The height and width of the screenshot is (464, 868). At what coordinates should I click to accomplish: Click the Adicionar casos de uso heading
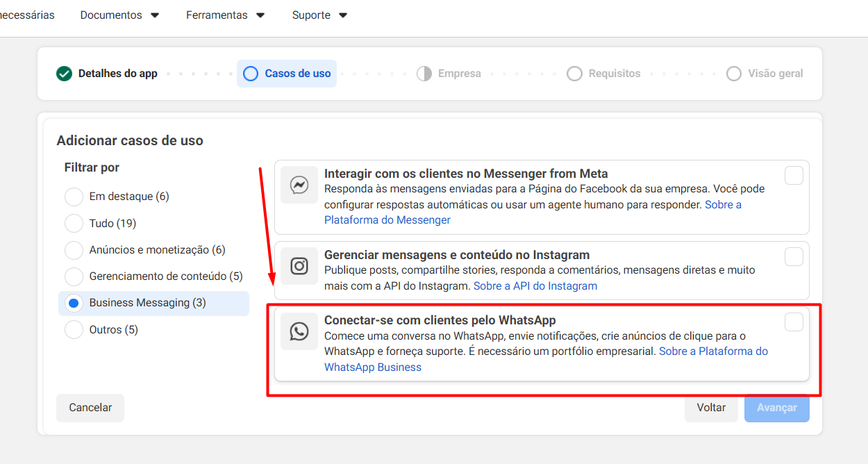pyautogui.click(x=130, y=140)
